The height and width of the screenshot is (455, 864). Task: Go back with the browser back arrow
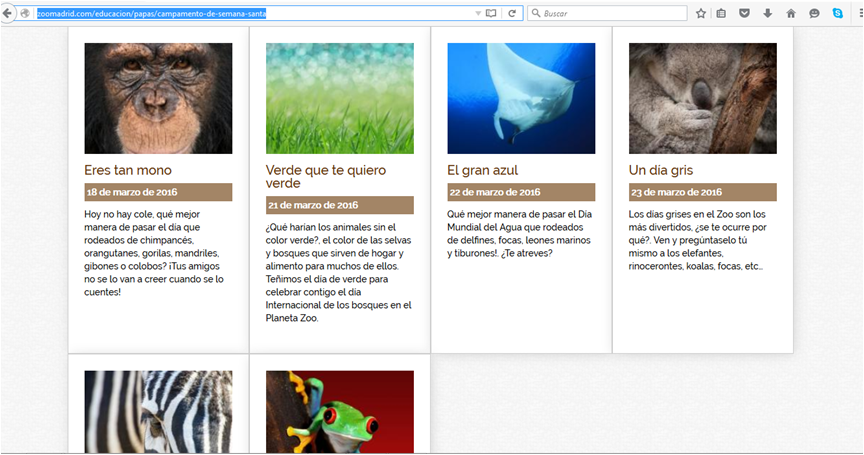click(7, 13)
